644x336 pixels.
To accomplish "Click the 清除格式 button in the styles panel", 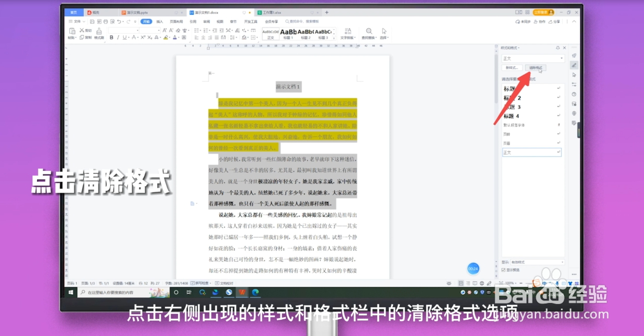I will point(536,67).
